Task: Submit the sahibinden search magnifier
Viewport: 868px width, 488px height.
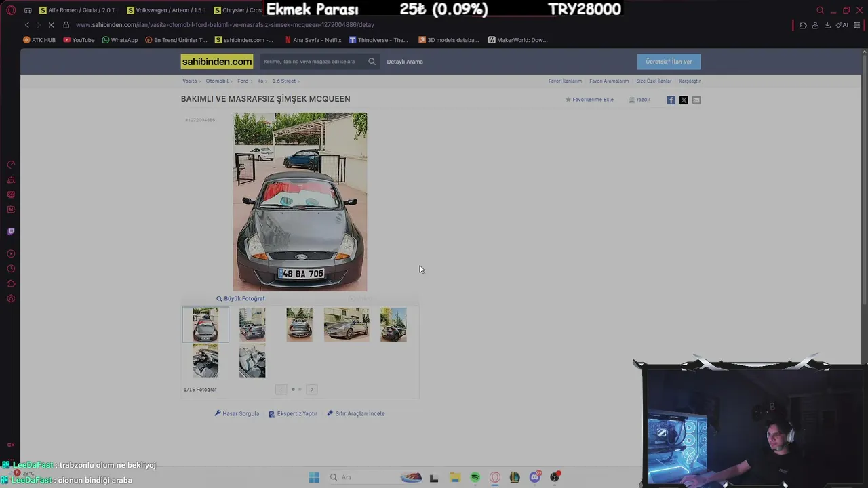Action: coord(372,62)
